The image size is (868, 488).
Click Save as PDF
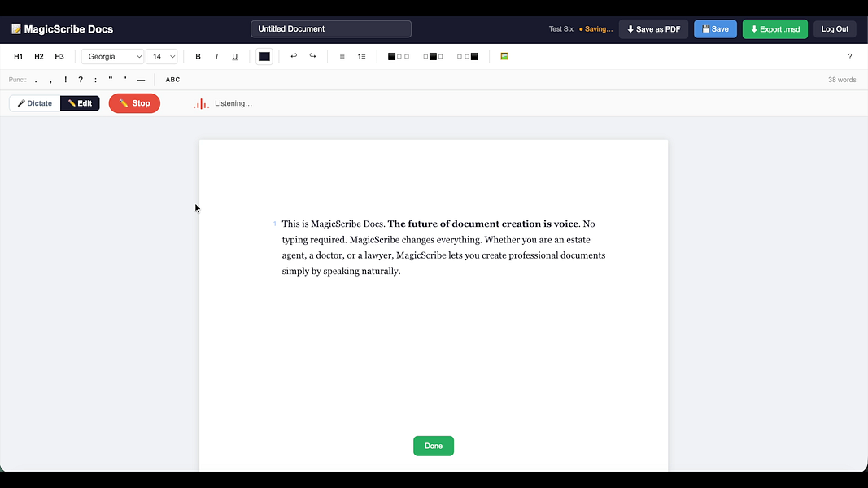click(x=653, y=29)
